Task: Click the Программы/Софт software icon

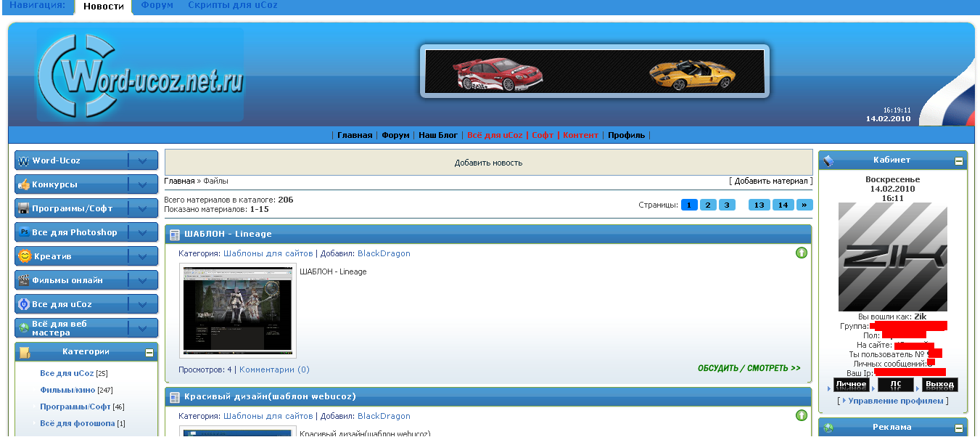Action: [24, 208]
